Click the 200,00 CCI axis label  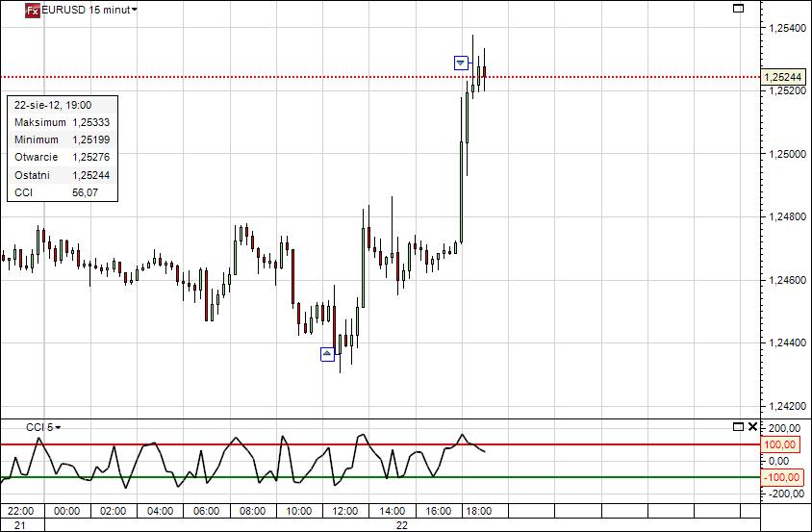[x=786, y=428]
